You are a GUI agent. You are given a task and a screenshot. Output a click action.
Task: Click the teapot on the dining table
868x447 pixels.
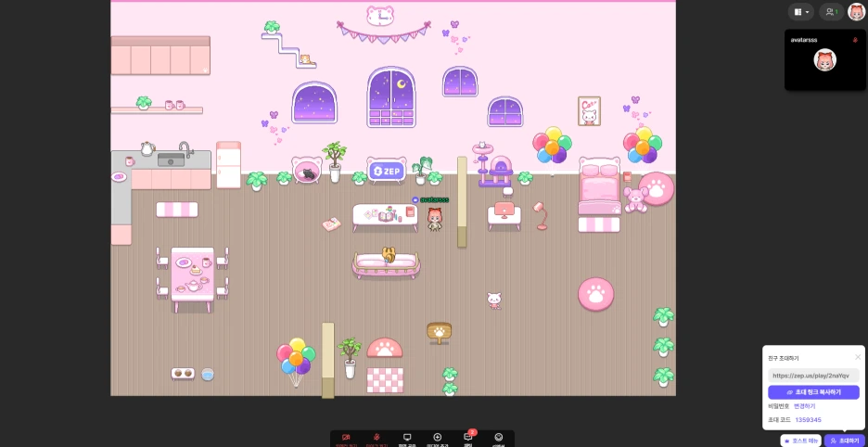(192, 286)
